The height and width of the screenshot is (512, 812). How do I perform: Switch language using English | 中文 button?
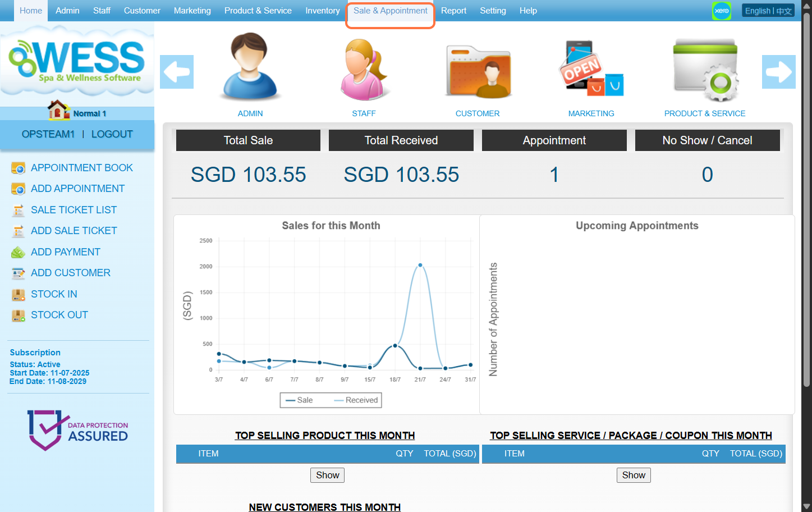point(768,11)
